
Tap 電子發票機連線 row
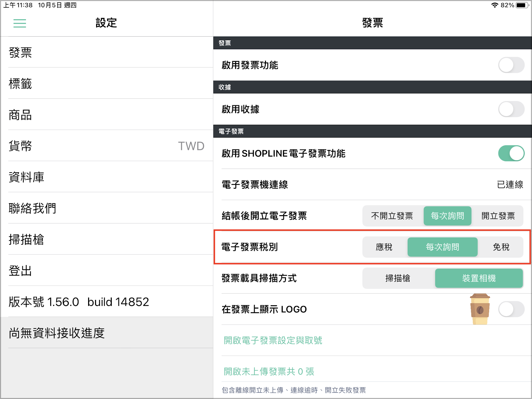coord(372,185)
